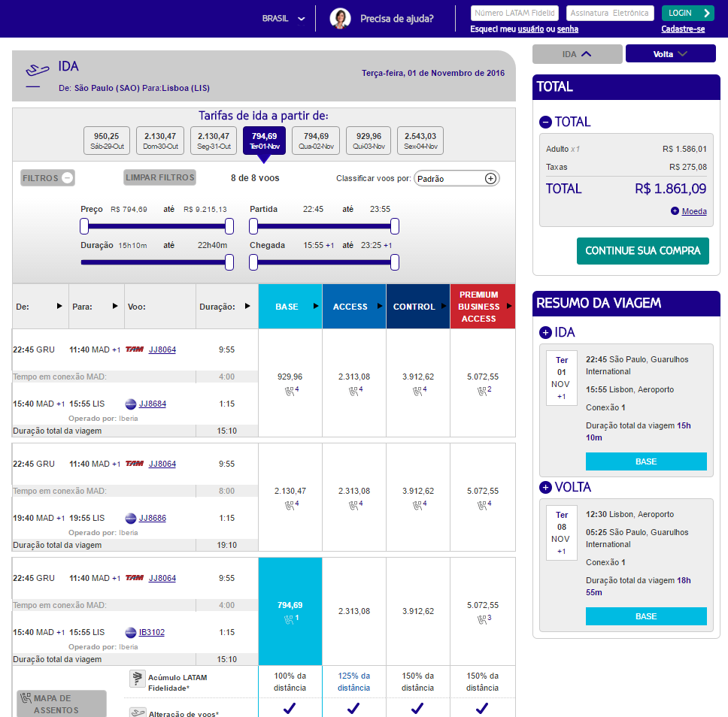Screen dimensions: 728x717
Task: Click the Chegada slider right handle
Action: click(x=395, y=262)
